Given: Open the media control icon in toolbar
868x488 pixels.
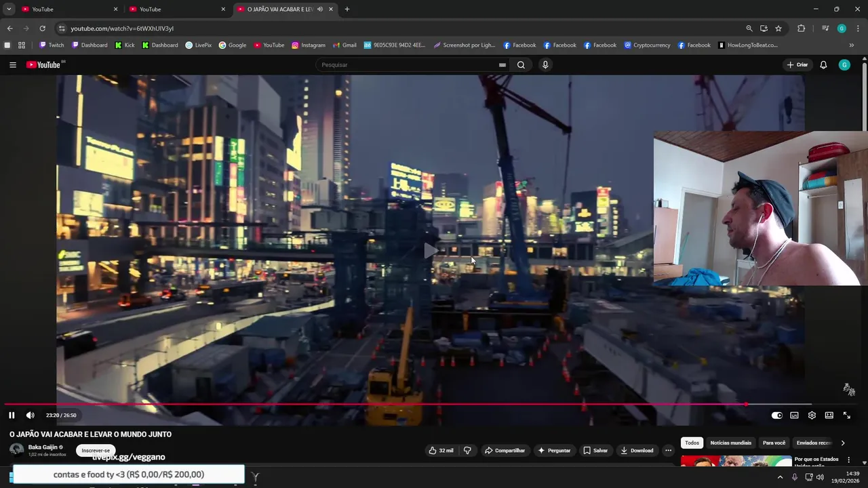Looking at the screenshot, I should coord(825,28).
